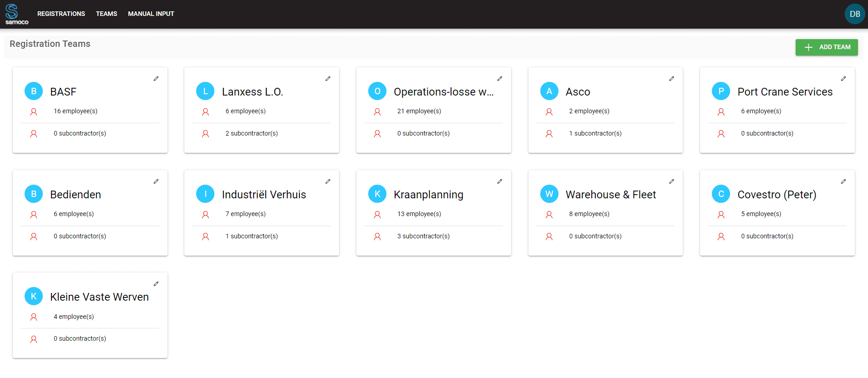
Task: Open the Manual Input menu item
Action: tap(151, 14)
